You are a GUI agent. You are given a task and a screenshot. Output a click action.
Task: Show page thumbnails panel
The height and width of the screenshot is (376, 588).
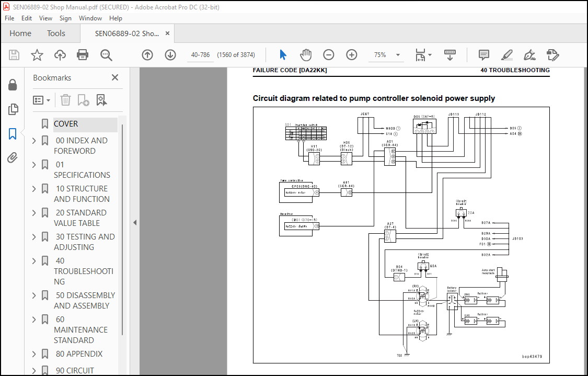pyautogui.click(x=13, y=109)
